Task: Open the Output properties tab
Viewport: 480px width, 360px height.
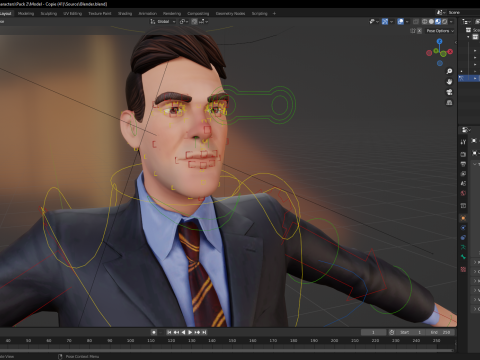Action: [463, 164]
